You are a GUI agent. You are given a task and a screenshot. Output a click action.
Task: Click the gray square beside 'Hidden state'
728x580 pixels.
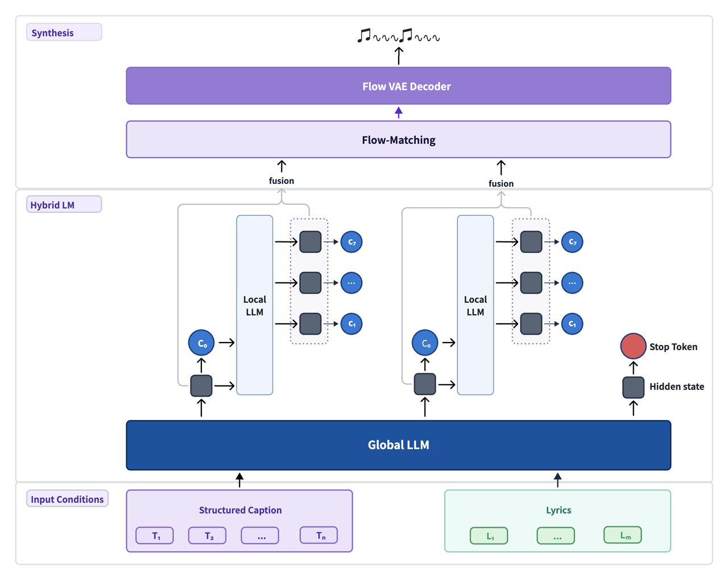pos(633,387)
